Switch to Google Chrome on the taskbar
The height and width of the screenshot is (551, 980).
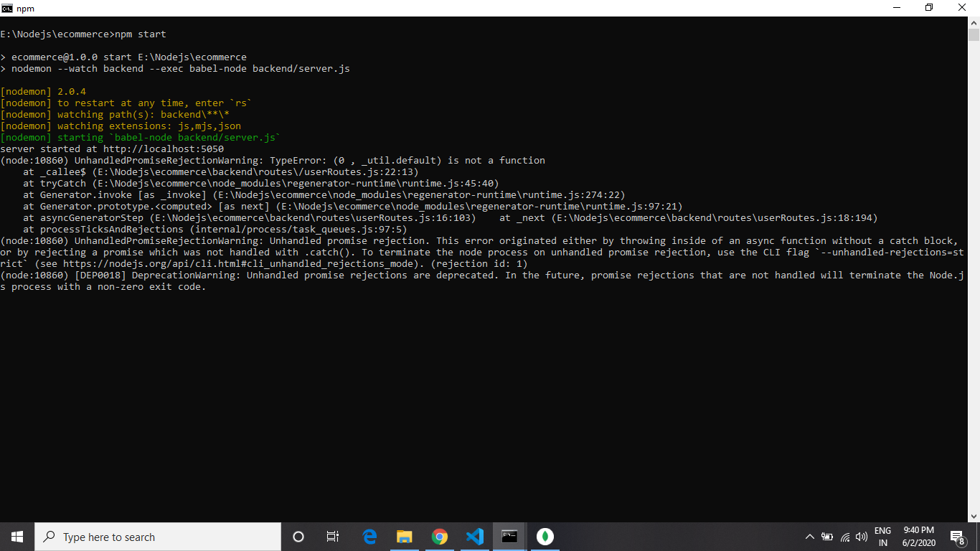click(440, 537)
